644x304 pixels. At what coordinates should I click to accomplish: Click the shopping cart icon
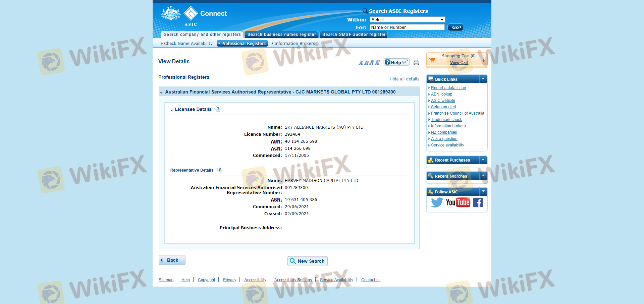coord(432,60)
